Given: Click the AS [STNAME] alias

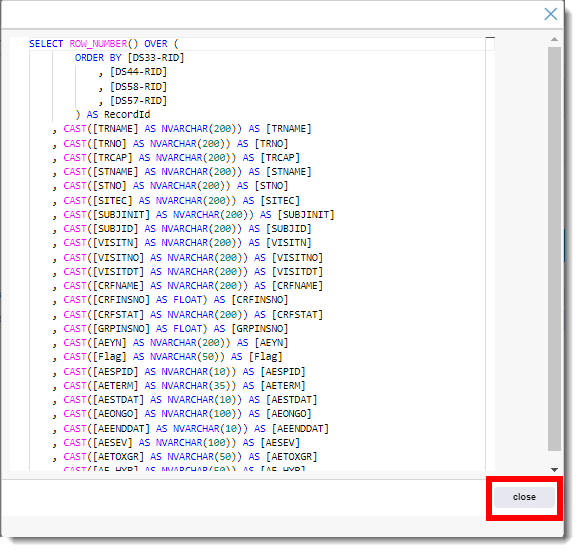Looking at the screenshot, I should [x=280, y=172].
